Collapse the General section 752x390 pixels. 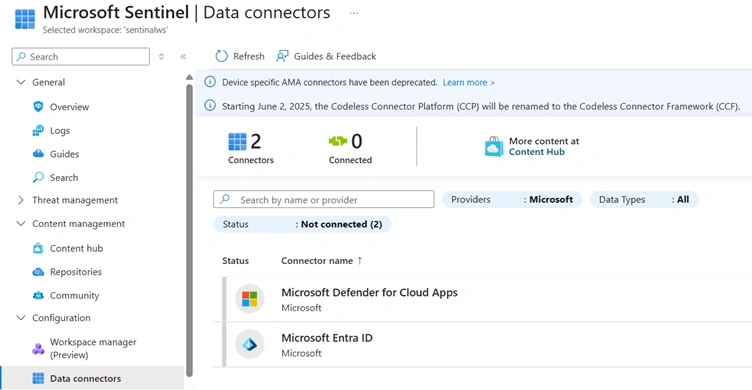(x=21, y=82)
